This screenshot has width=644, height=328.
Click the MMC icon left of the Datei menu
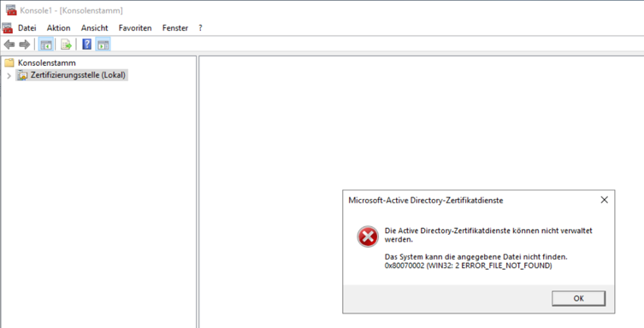click(x=8, y=28)
